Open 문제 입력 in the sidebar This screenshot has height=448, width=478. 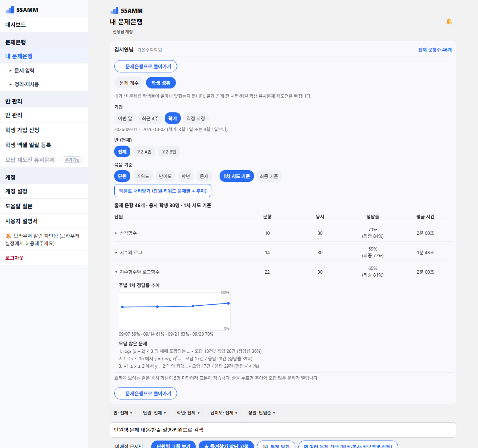click(x=44, y=70)
